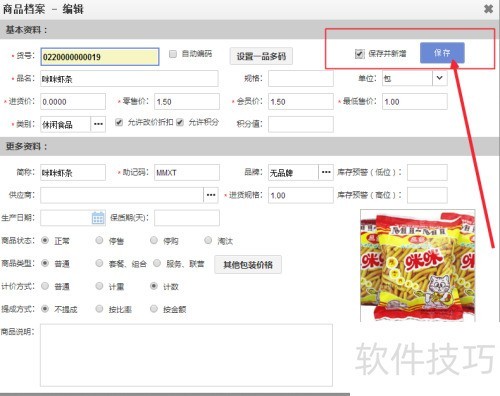Click the 类别 field showing 休闲食品
This screenshot has width=500, height=396.
(x=66, y=124)
